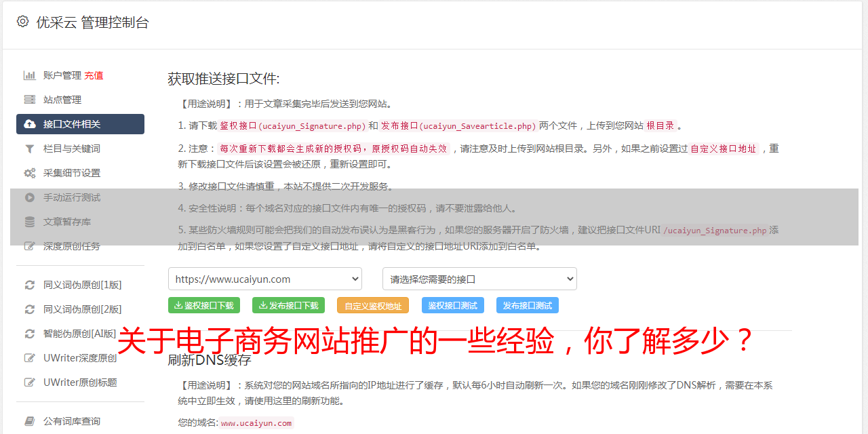Open the https://www.ucaiyun.com site dropdown

coord(265,279)
